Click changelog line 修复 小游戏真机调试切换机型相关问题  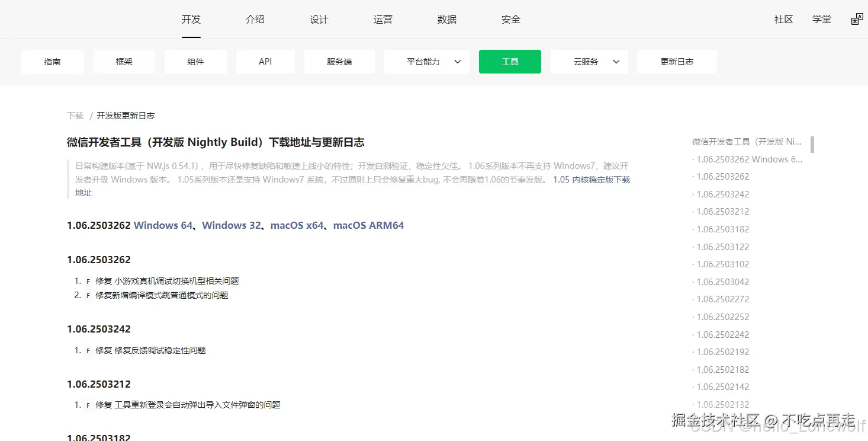tap(167, 281)
